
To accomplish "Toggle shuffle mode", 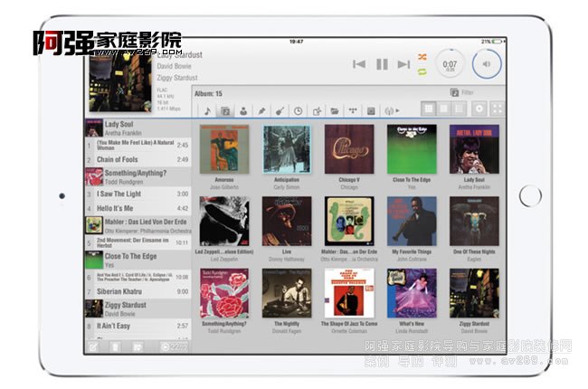I will [422, 57].
